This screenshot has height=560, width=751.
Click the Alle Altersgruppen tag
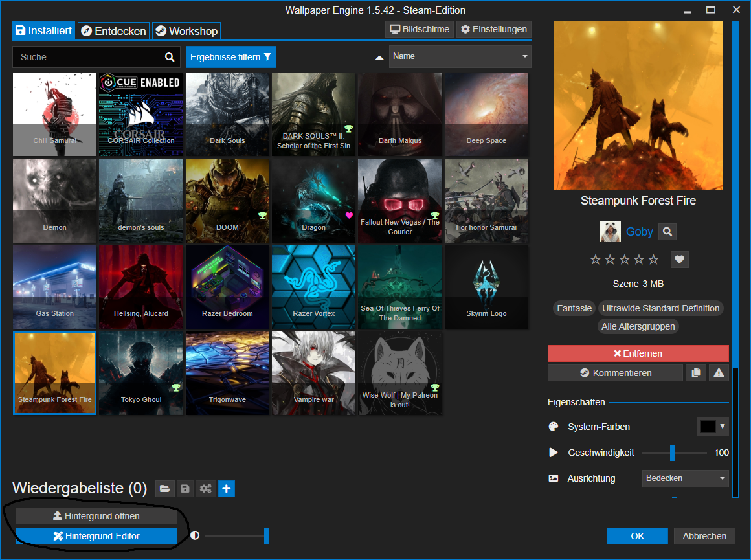638,326
